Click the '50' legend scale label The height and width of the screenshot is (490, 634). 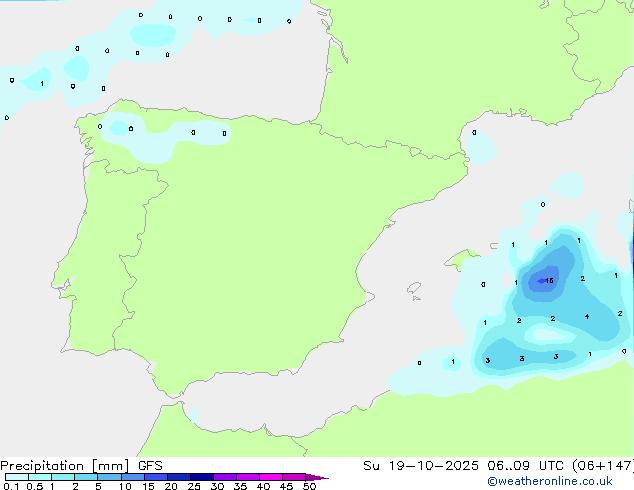[x=309, y=486]
